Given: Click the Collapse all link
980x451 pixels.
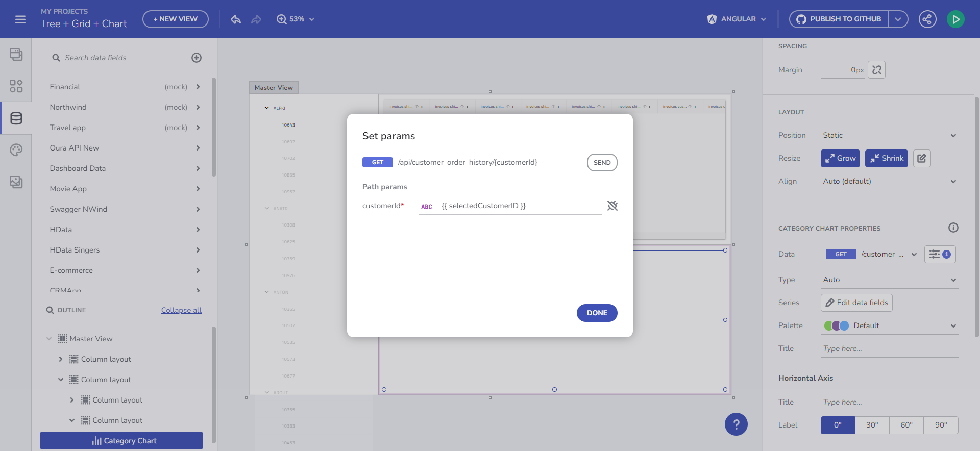Looking at the screenshot, I should 181,310.
